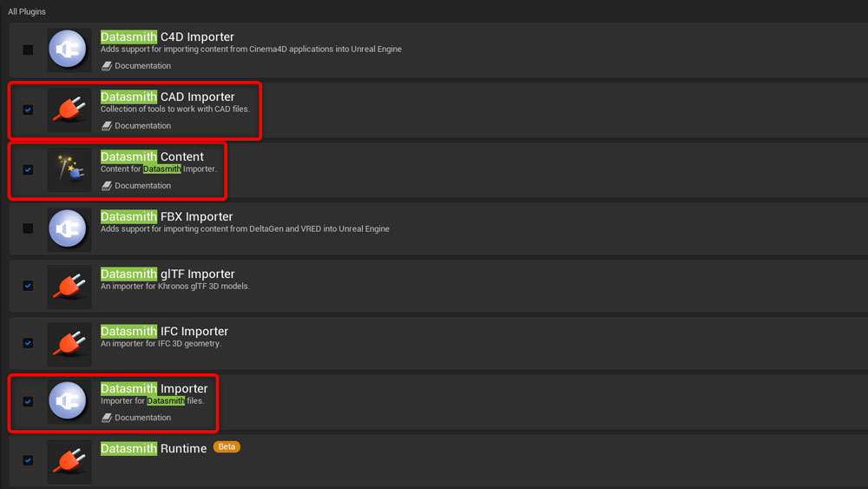Click 'Collection of tools to work with CAD files'
The height and width of the screenshot is (489, 868).
click(175, 109)
